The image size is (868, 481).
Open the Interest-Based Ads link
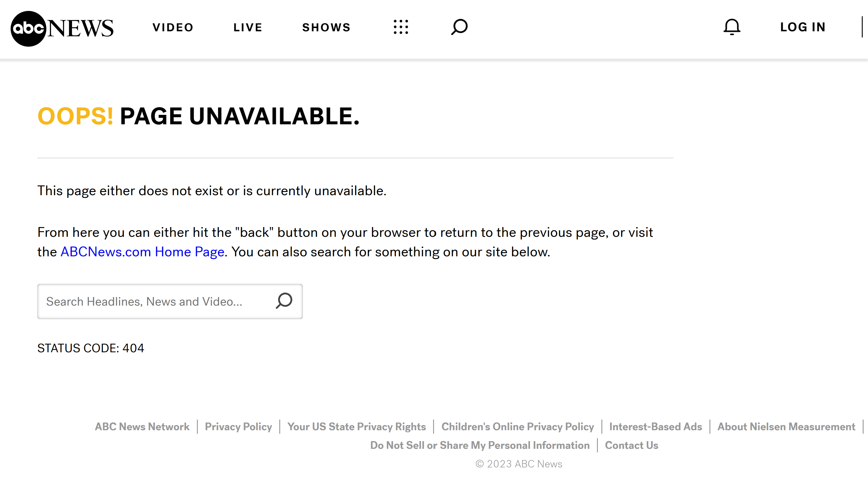pos(655,426)
